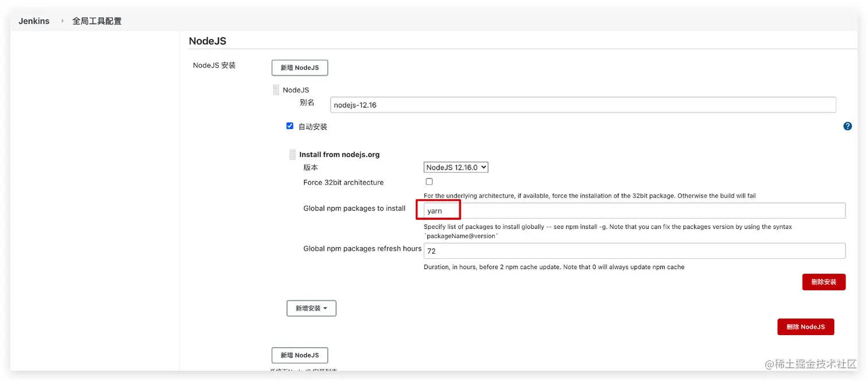Click the Global npm packages refresh hours label

coord(362,248)
